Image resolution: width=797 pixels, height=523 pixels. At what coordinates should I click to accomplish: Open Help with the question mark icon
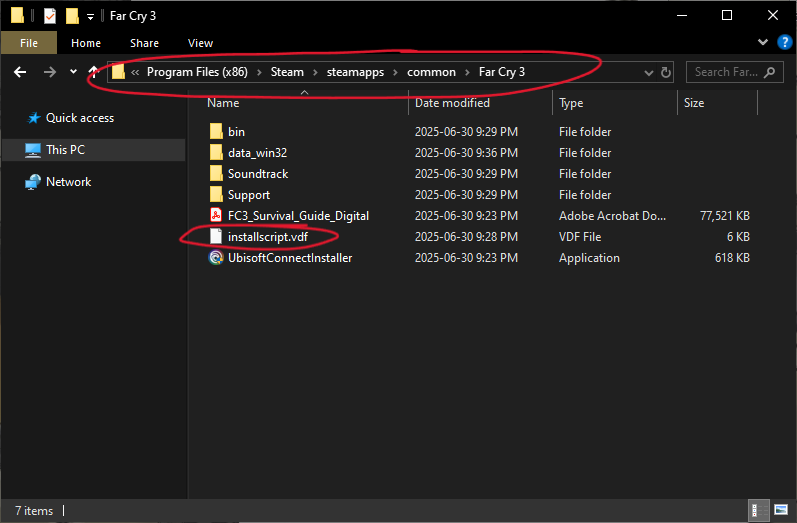[784, 42]
